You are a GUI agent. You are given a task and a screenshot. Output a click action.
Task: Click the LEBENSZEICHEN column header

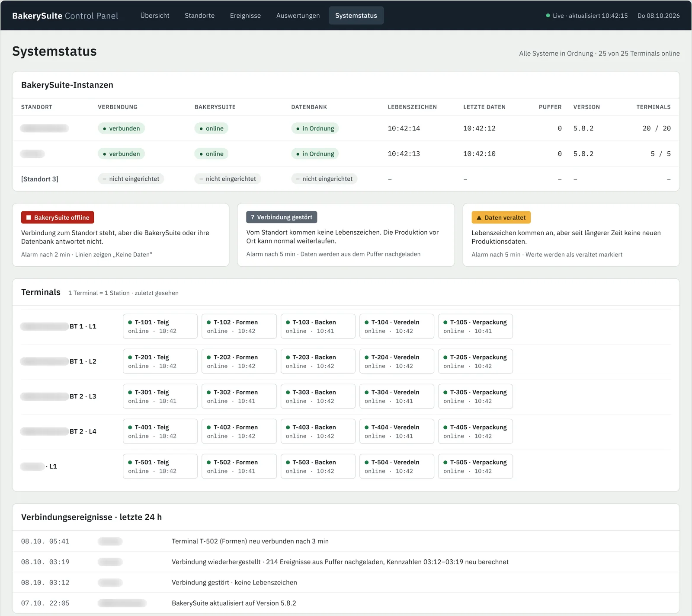[x=412, y=107]
